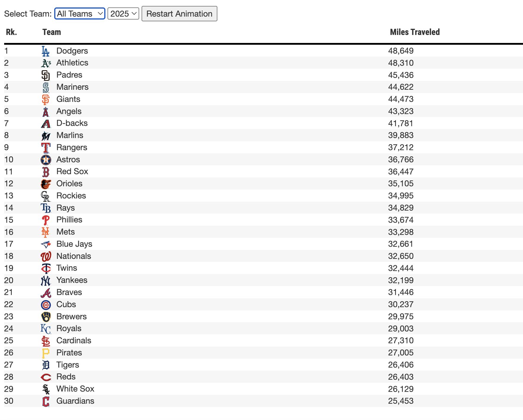Screen dimensions: 523x420
Task: Click the Rk. column header
Action: 11,32
